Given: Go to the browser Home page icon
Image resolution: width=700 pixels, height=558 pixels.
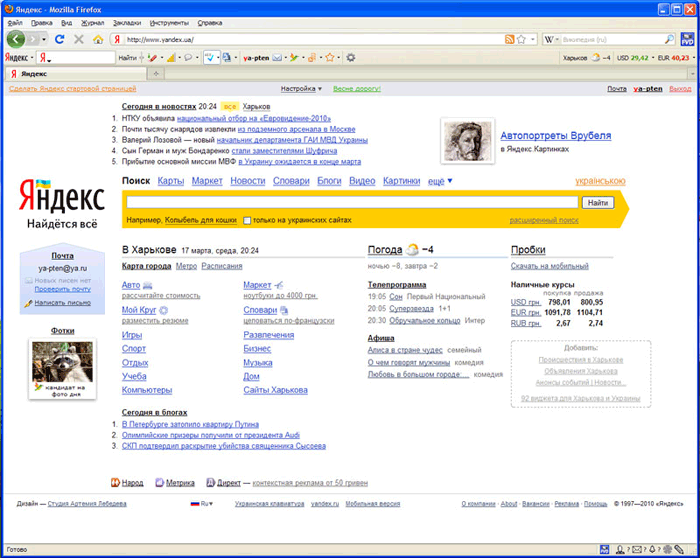Looking at the screenshot, I should point(97,39).
